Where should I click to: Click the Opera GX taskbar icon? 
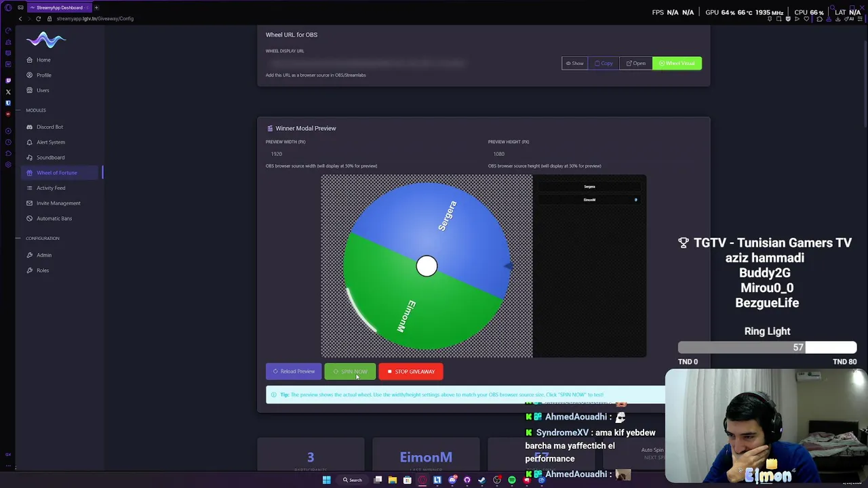(x=422, y=480)
